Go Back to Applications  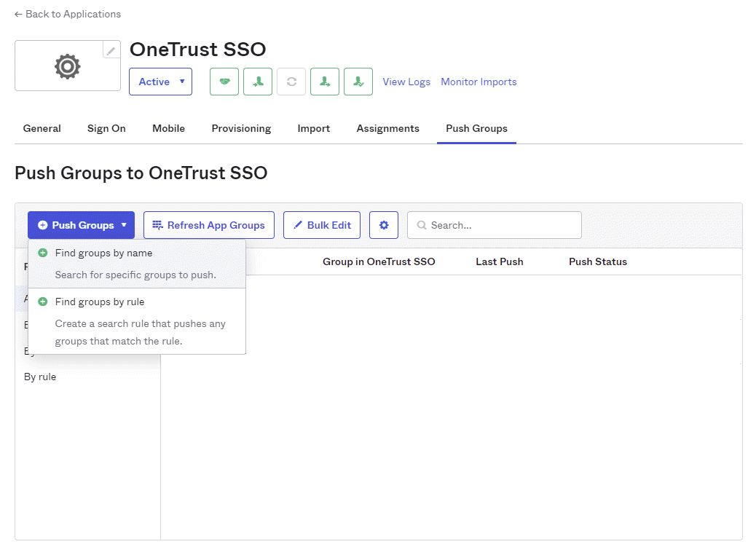coord(68,15)
